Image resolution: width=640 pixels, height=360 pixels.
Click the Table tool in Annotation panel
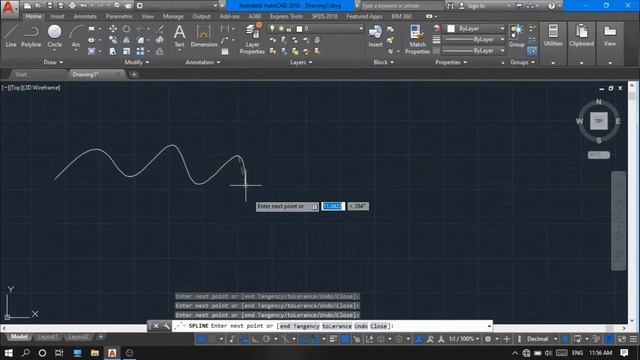click(225, 51)
